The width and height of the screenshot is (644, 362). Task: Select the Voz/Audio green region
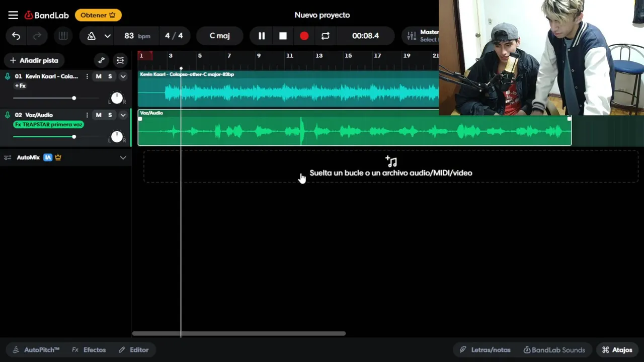pos(355,128)
